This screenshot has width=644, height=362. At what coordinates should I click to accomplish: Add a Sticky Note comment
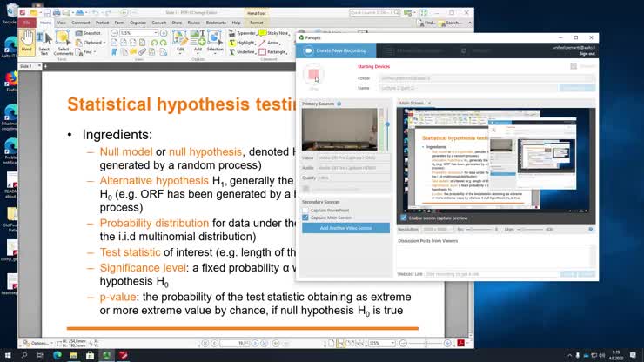click(273, 33)
